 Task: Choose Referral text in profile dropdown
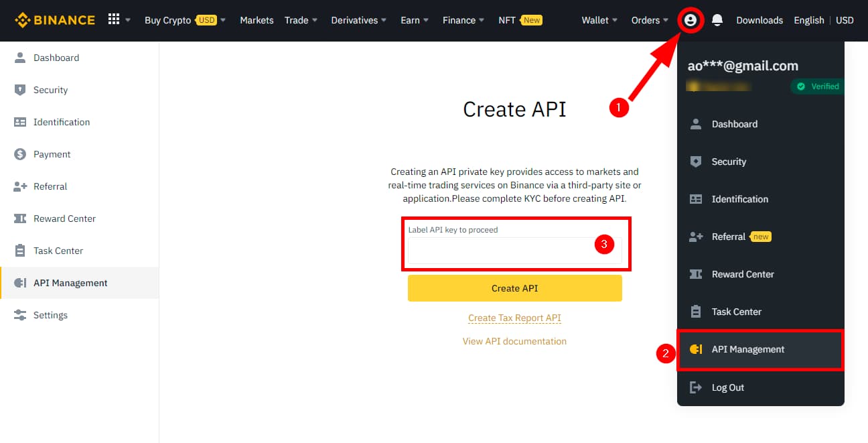coord(729,237)
